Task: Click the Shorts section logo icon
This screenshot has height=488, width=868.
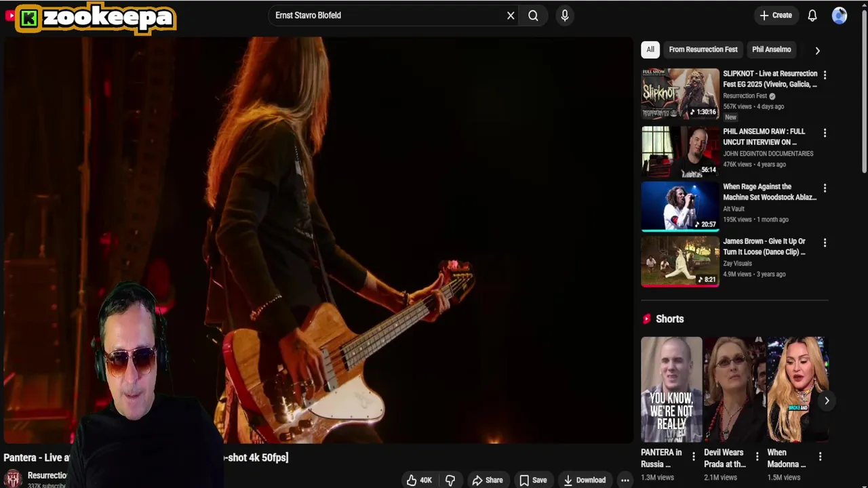Action: point(647,319)
